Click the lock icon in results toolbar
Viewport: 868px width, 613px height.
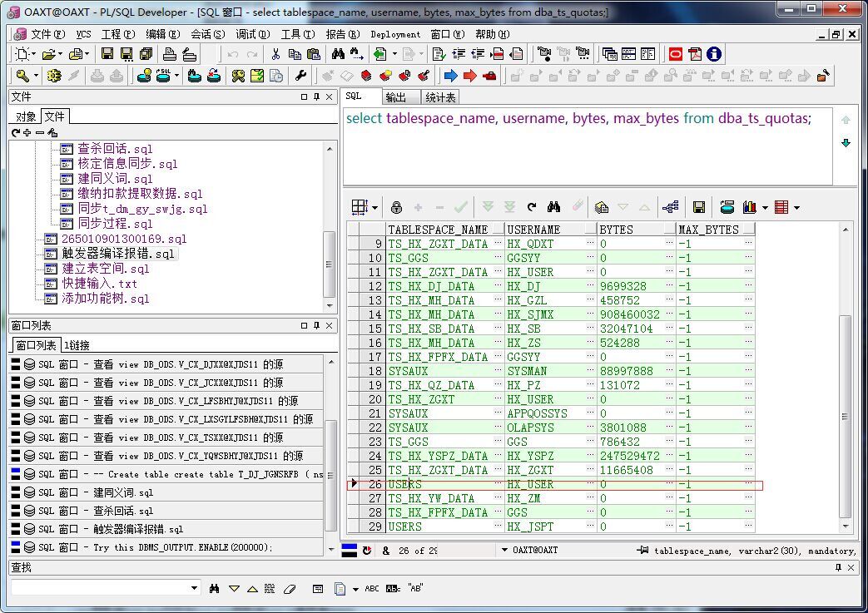click(396, 207)
